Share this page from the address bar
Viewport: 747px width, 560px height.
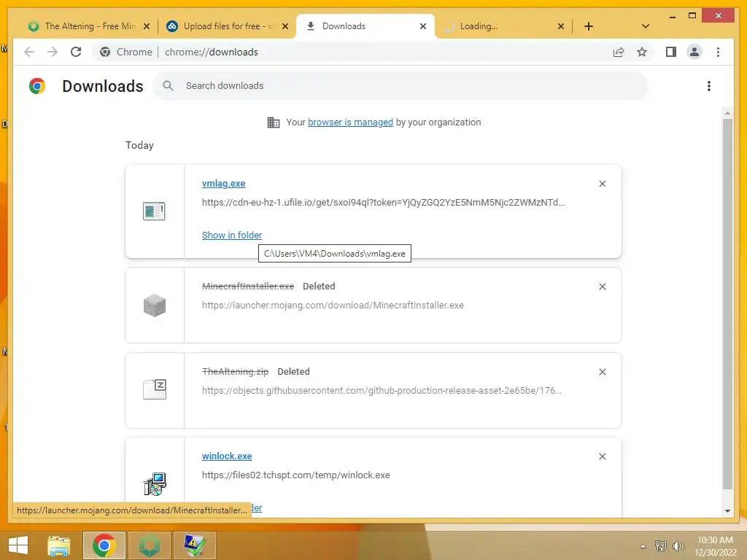[619, 52]
